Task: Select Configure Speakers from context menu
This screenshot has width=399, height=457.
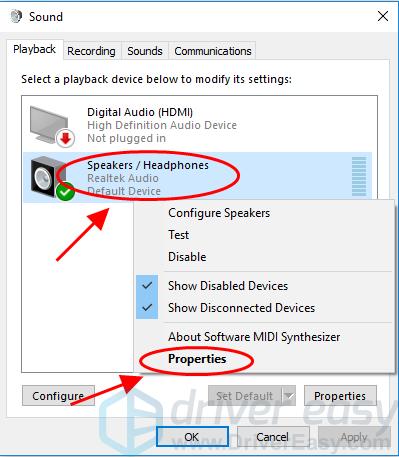Action: pyautogui.click(x=219, y=213)
